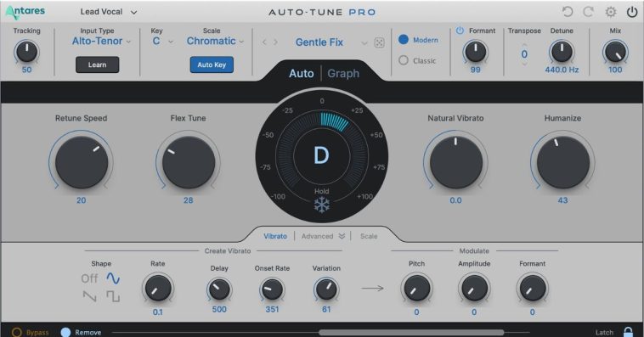This screenshot has height=337, width=644.
Task: Click the Mix knob
Action: click(615, 52)
